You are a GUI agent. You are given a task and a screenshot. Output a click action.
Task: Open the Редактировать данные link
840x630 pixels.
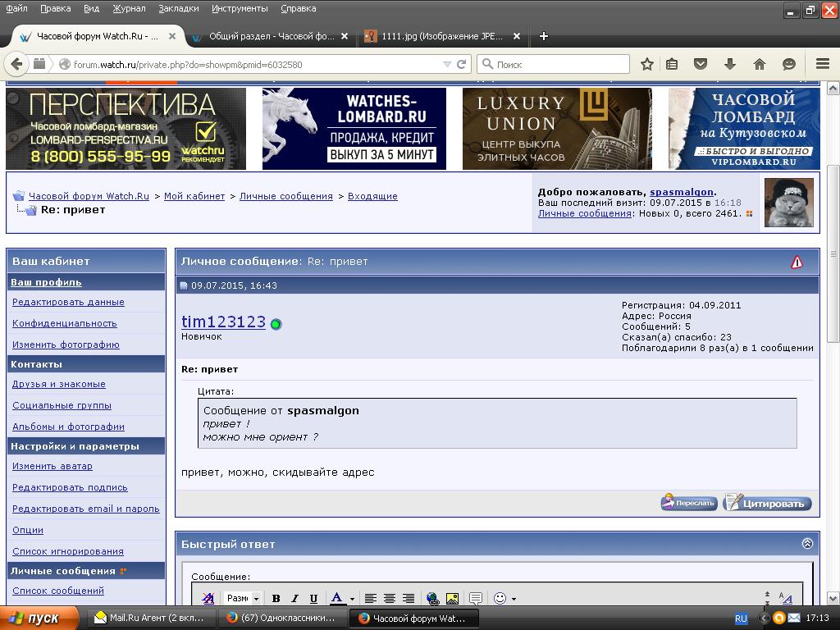pos(68,302)
